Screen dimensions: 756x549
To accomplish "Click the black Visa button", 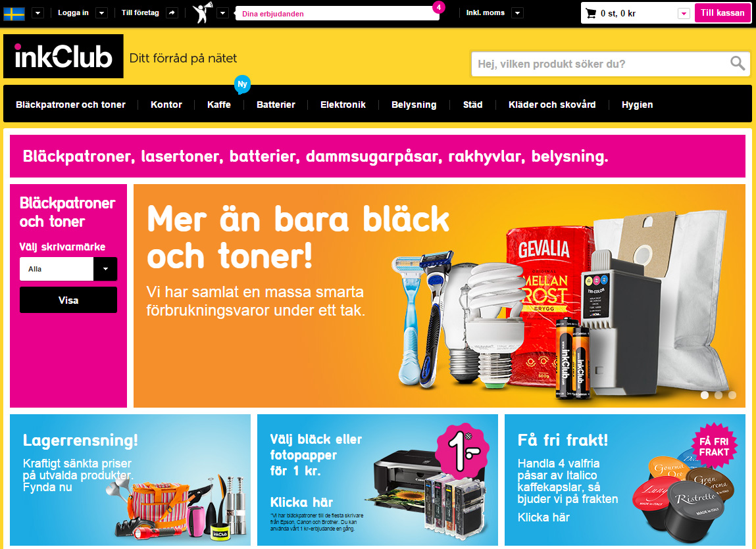I will [68, 300].
